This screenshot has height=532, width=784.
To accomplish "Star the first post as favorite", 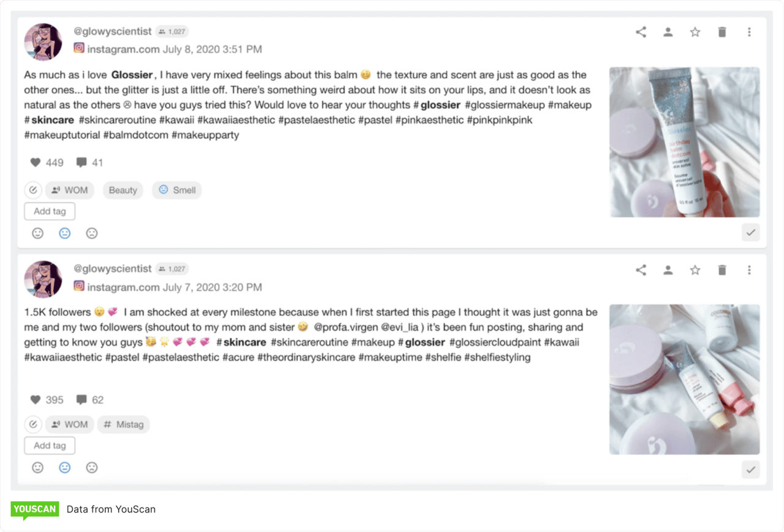I will (695, 32).
